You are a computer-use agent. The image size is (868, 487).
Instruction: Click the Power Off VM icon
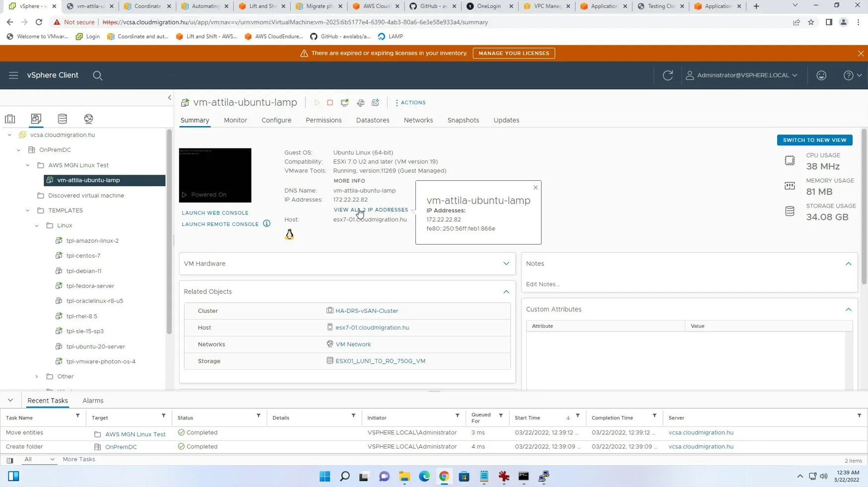pos(330,103)
